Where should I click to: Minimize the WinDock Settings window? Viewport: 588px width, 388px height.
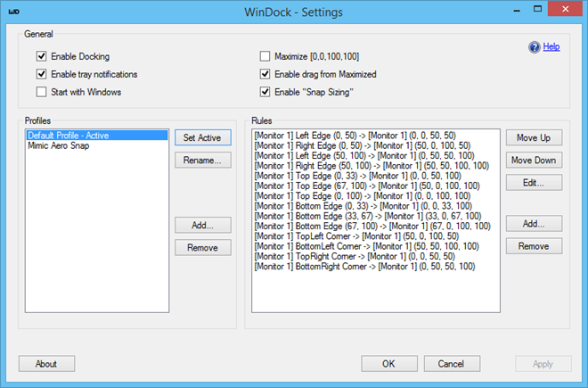click(517, 11)
